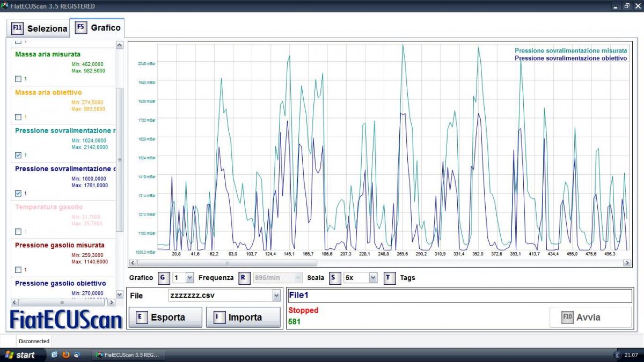Image resolution: width=644 pixels, height=362 pixels.
Task: Click the Min: 462,0000 value
Action: tap(88, 64)
